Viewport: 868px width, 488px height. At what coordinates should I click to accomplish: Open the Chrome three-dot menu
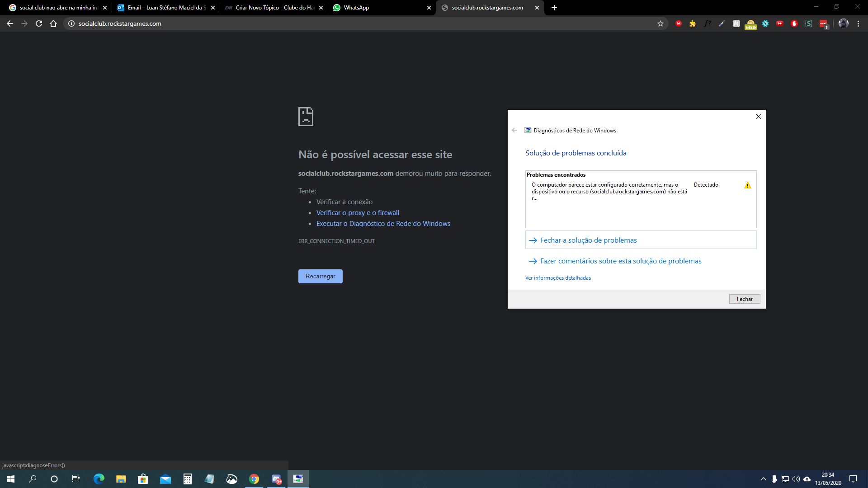click(858, 23)
